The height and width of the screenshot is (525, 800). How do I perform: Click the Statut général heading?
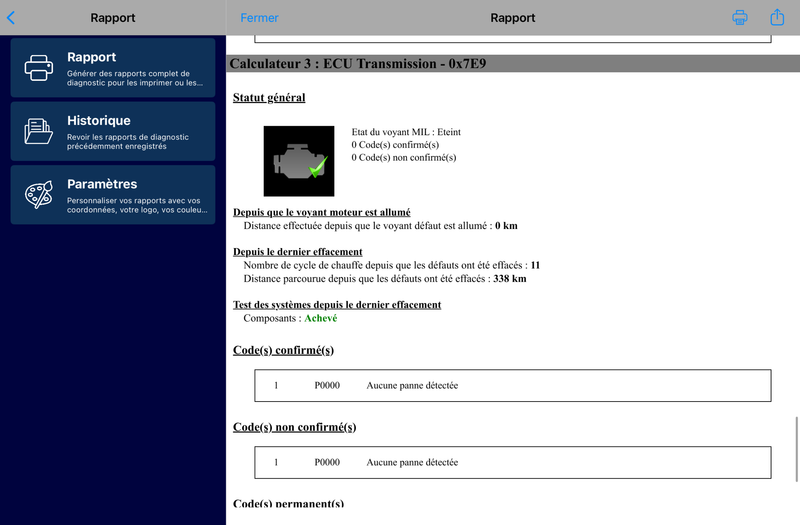(269, 98)
